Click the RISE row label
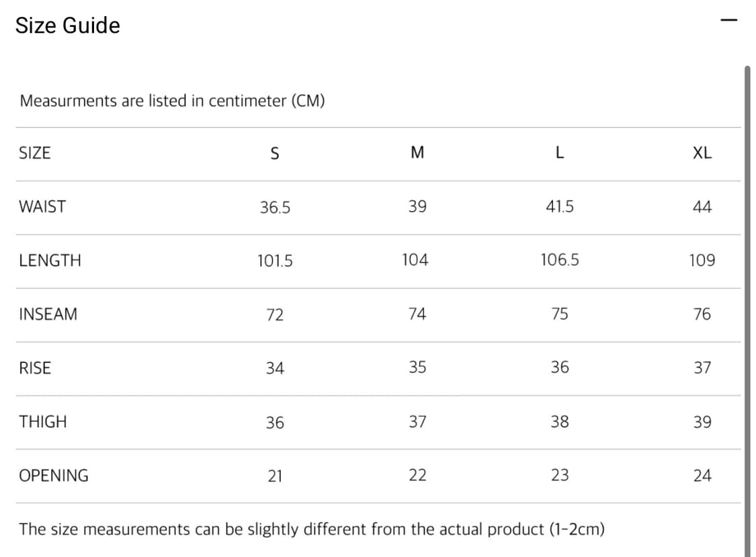This screenshot has height=557, width=756. click(x=35, y=368)
